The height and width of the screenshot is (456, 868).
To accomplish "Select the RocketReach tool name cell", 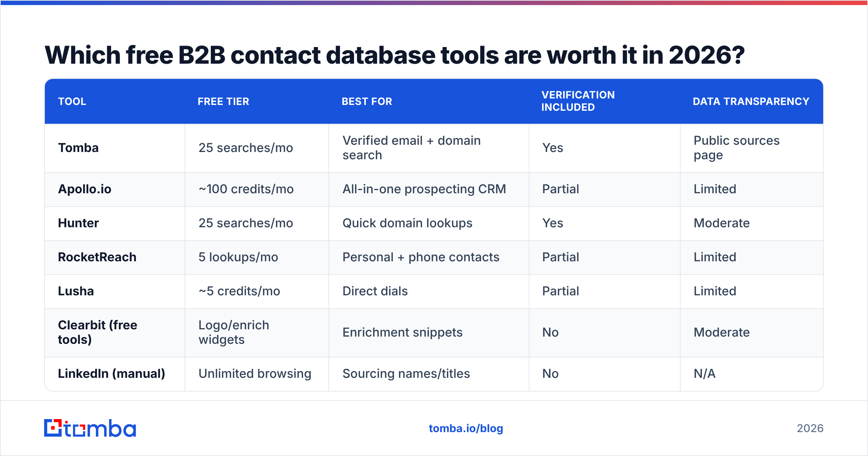I will tap(115, 257).
